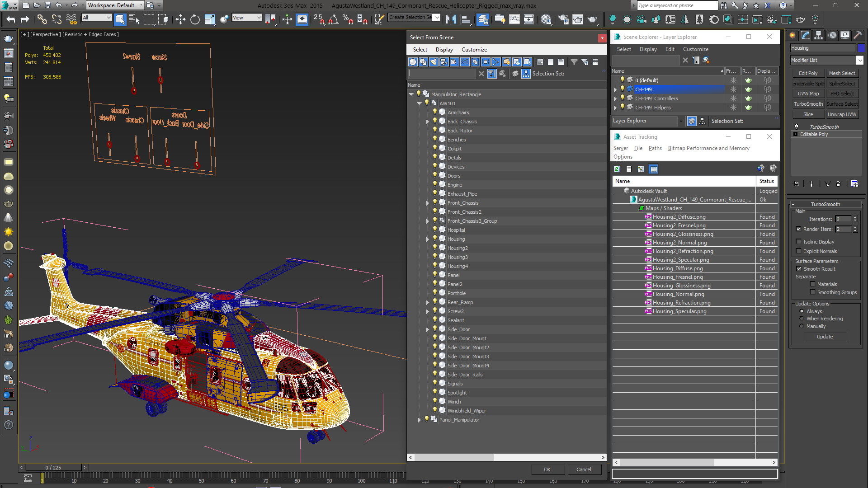Enable the Explicit Normals checkbox
The width and height of the screenshot is (868, 488).
tap(798, 251)
